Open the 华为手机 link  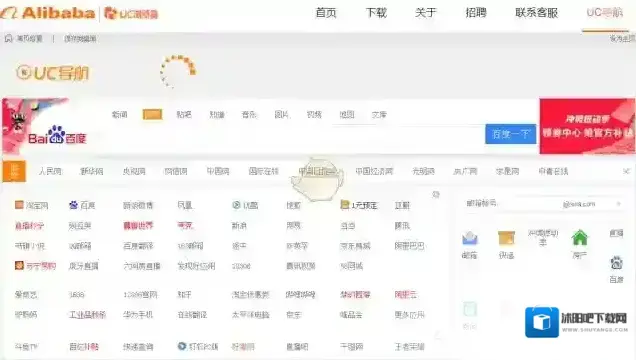138,315
